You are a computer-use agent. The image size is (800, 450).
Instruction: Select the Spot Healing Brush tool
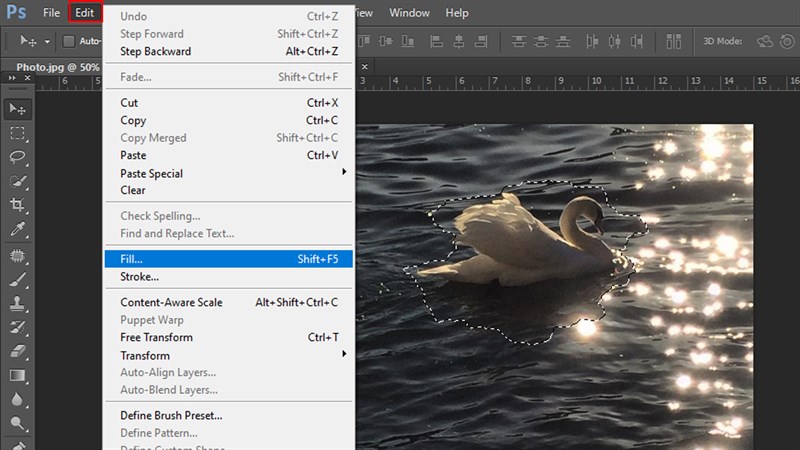tap(17, 255)
